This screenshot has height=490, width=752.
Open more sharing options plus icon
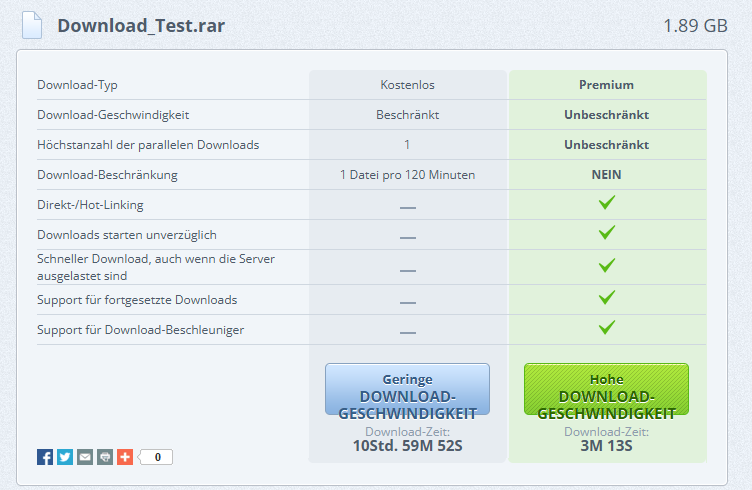125,457
